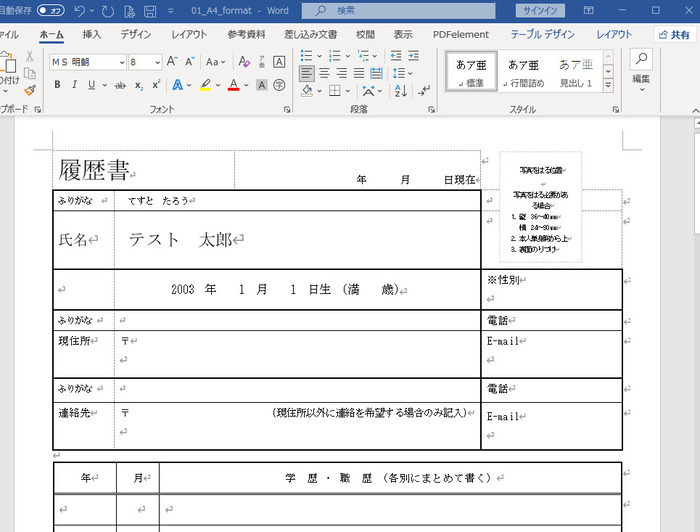Image resolution: width=700 pixels, height=532 pixels.
Task: Click the Sort A-Z icon
Action: tap(400, 91)
